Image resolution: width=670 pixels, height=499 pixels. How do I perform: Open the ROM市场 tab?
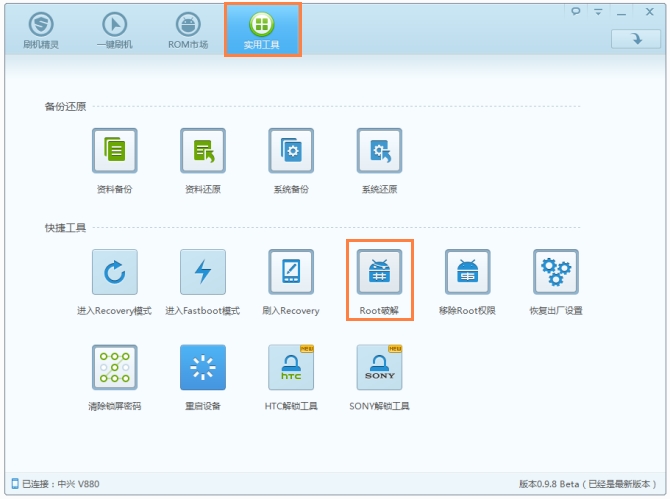[x=188, y=30]
